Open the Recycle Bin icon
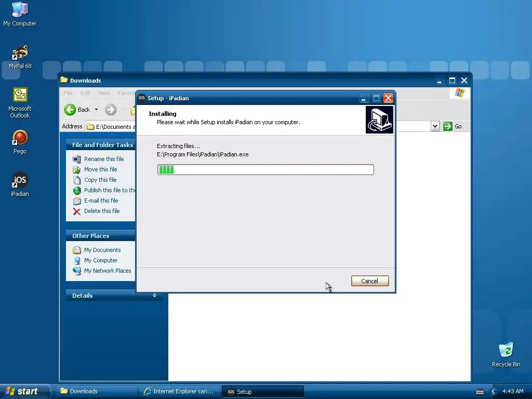Image resolution: width=532 pixels, height=399 pixels. point(506,354)
